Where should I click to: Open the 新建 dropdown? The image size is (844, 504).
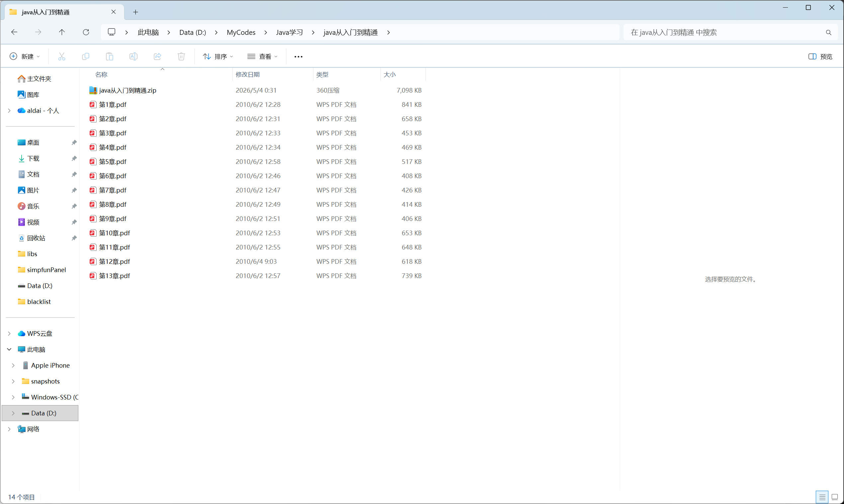pos(25,56)
